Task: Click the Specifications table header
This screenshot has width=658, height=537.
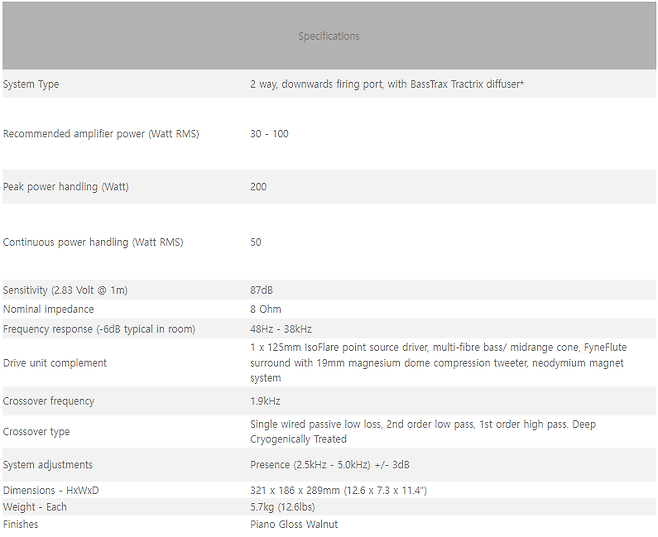Action: coord(328,37)
